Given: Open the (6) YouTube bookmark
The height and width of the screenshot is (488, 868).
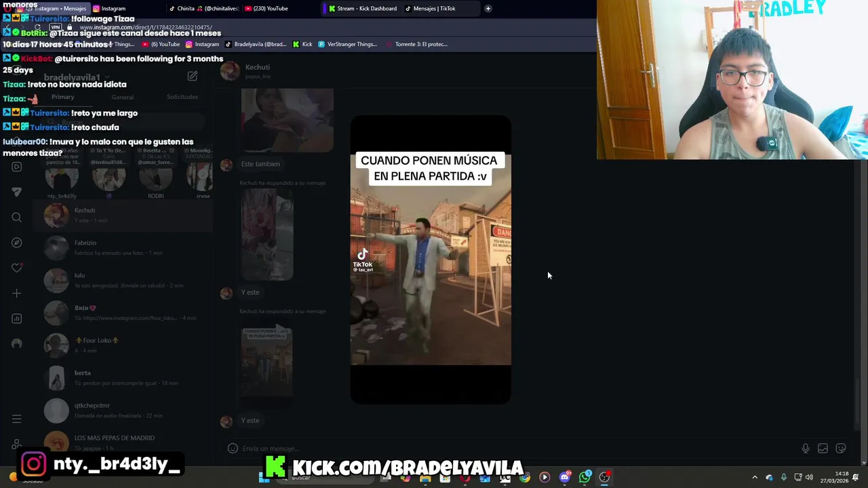Looking at the screenshot, I should [161, 44].
